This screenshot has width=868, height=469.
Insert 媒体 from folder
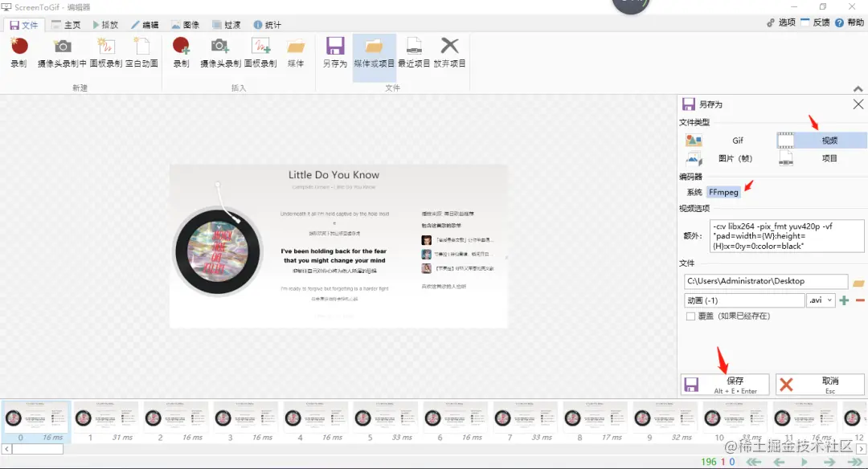click(296, 52)
